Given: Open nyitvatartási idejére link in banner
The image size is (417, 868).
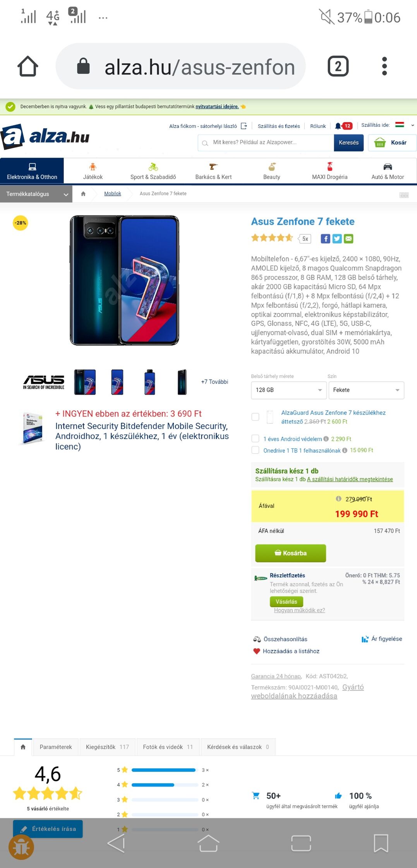Looking at the screenshot, I should click(x=217, y=107).
